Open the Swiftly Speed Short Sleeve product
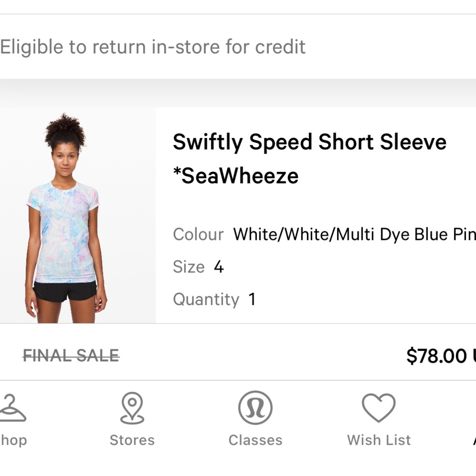 [310, 141]
